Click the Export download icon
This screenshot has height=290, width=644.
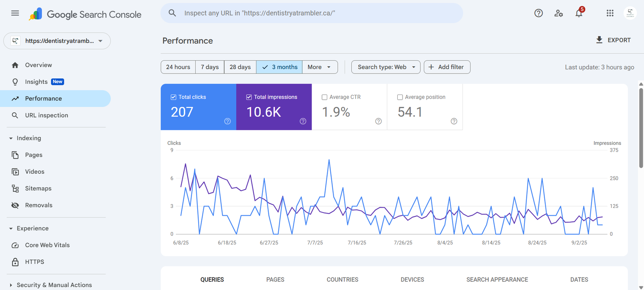tap(599, 40)
